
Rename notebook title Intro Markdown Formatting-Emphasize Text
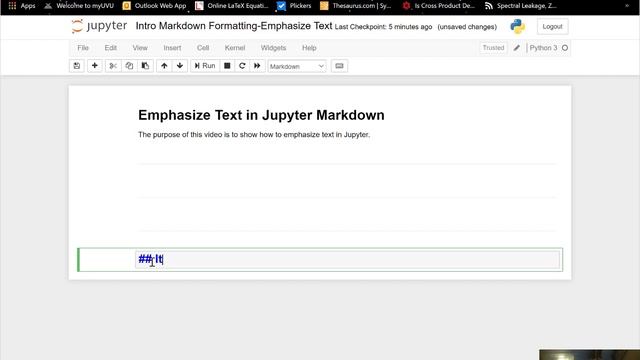234,26
